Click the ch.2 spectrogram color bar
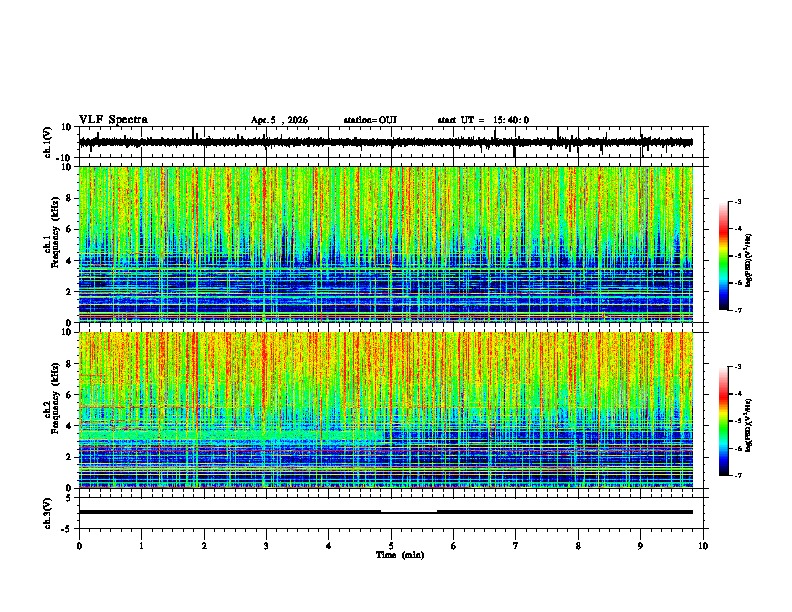This screenshot has height=612, width=792. [x=724, y=421]
